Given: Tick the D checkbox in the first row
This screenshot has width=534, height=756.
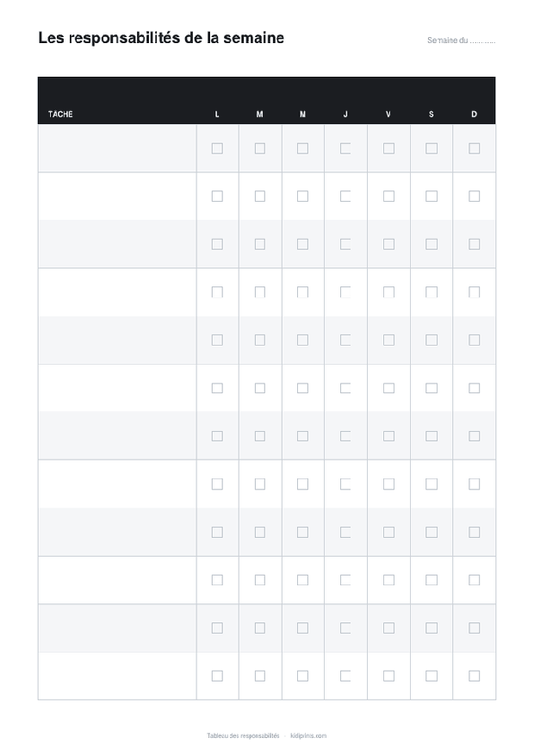Looking at the screenshot, I should coord(475,148).
